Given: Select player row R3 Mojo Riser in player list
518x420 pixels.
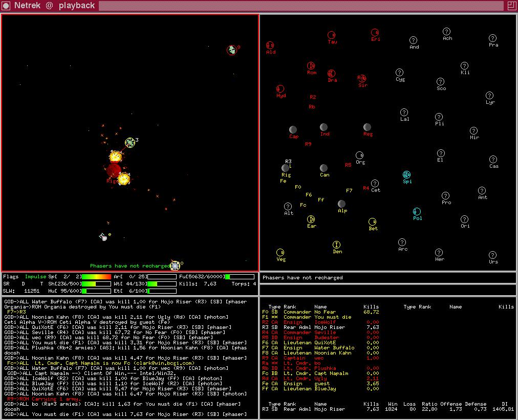Looking at the screenshot, I should tap(320, 327).
